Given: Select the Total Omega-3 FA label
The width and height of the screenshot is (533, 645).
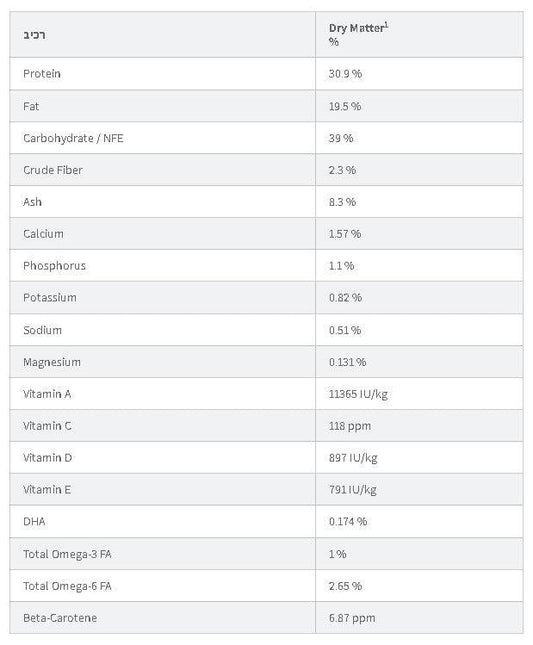Looking at the screenshot, I should point(67,554).
